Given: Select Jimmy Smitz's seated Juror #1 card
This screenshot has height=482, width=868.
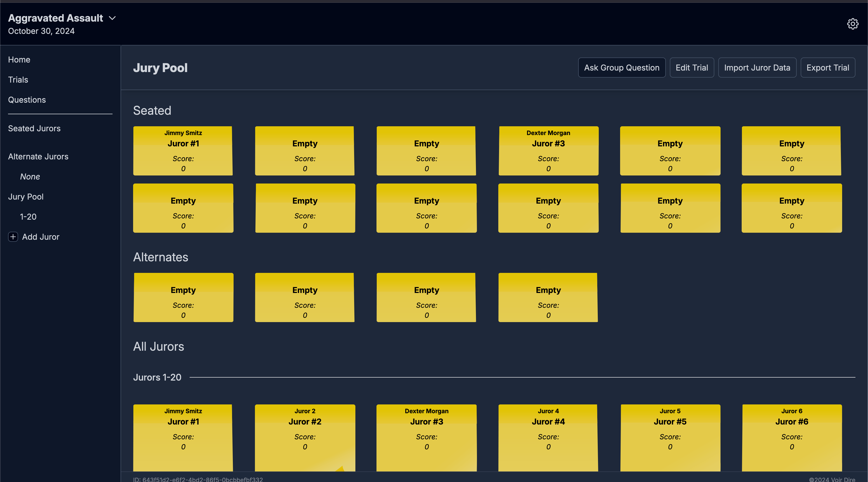Looking at the screenshot, I should pos(183,151).
